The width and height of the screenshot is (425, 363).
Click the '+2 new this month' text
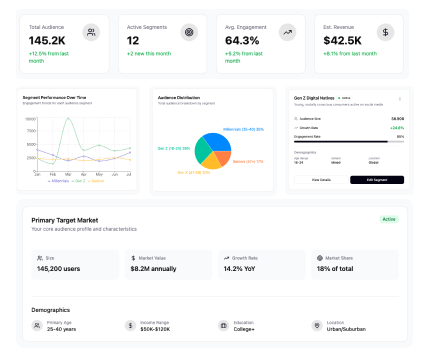pos(149,54)
